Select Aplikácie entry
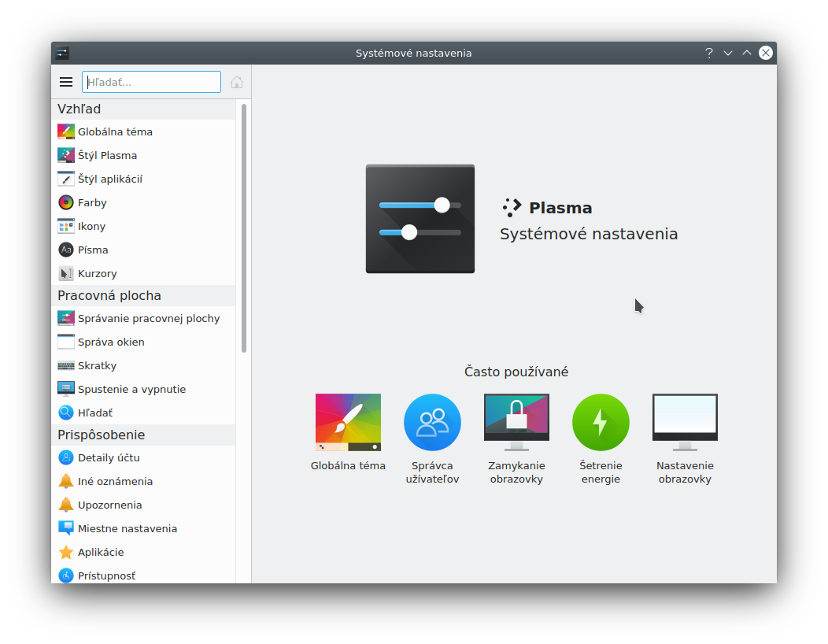Screen dimensions: 828x644 [x=143, y=552]
